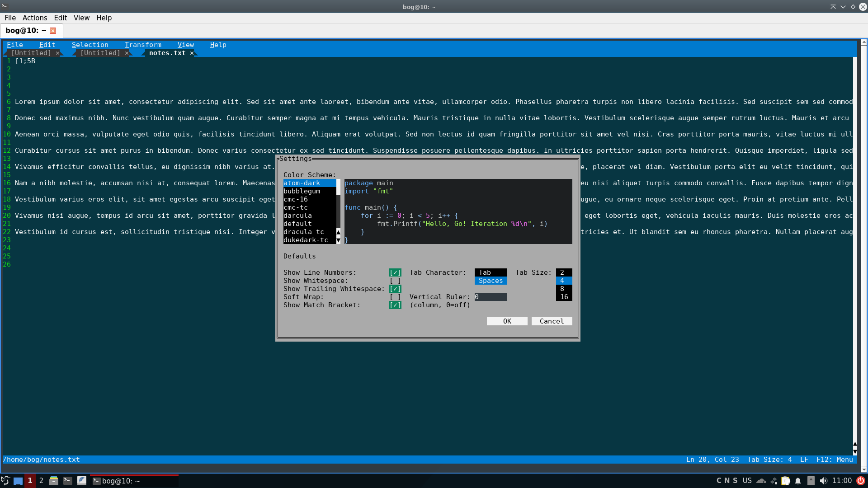Select Tab as the tab character
The image size is (868, 488).
point(491,272)
